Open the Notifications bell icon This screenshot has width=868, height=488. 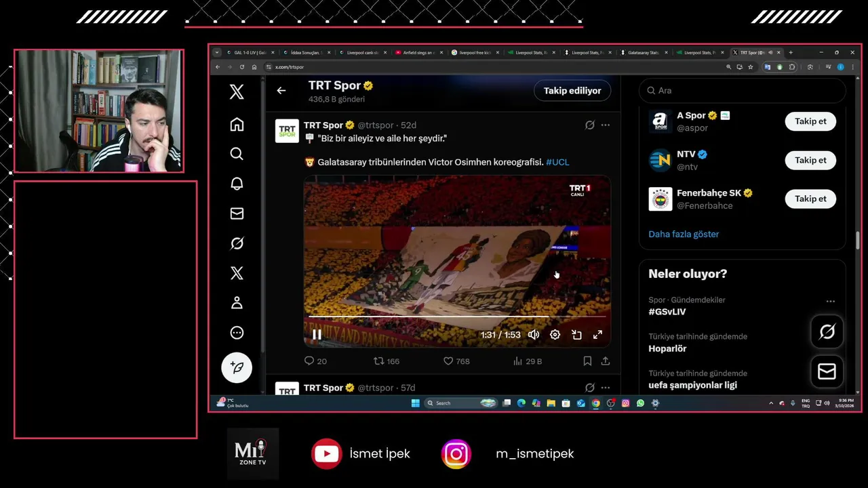click(237, 184)
